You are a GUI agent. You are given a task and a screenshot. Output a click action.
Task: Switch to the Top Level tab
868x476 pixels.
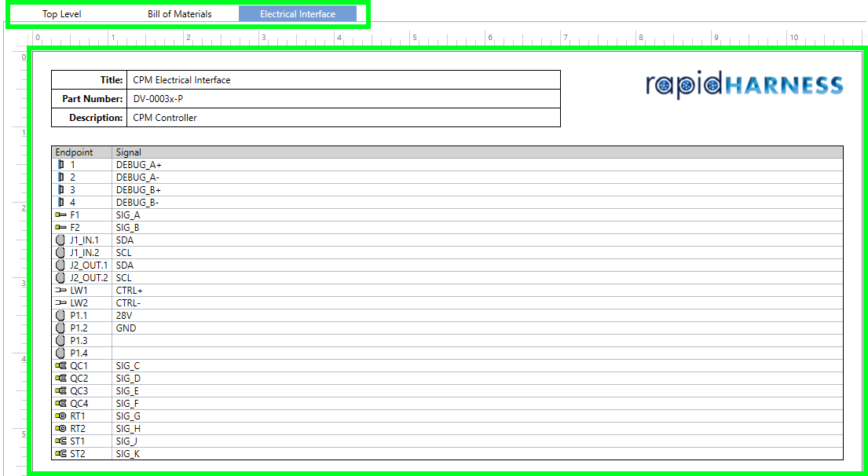(61, 14)
